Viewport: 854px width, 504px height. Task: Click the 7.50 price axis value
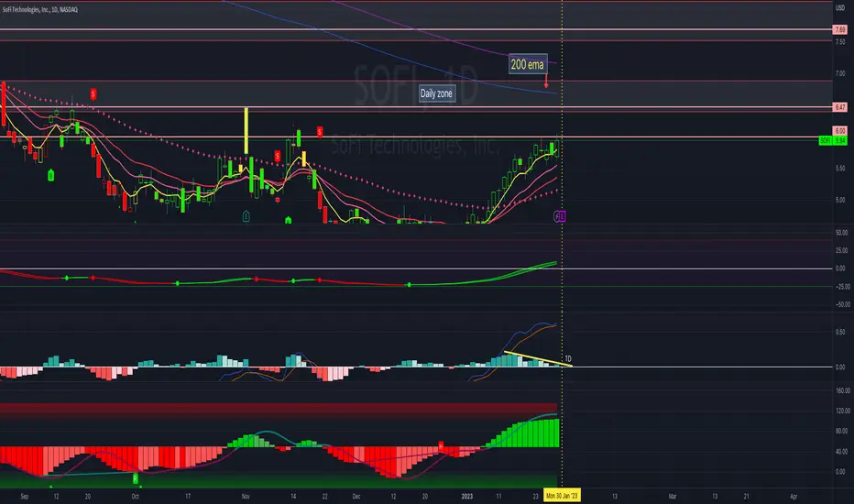[840, 42]
